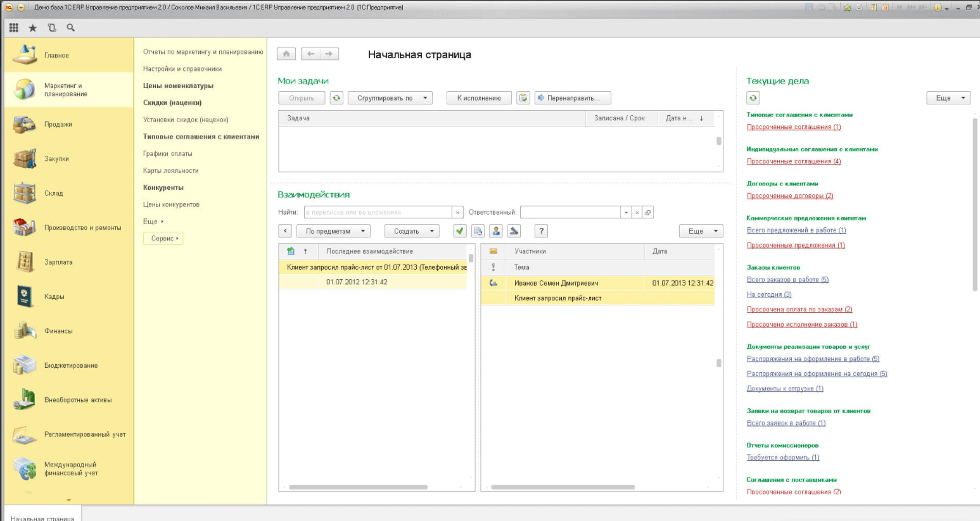Viewport: 980px width, 521px height.
Task: Go to home page via house icon
Action: 286,54
